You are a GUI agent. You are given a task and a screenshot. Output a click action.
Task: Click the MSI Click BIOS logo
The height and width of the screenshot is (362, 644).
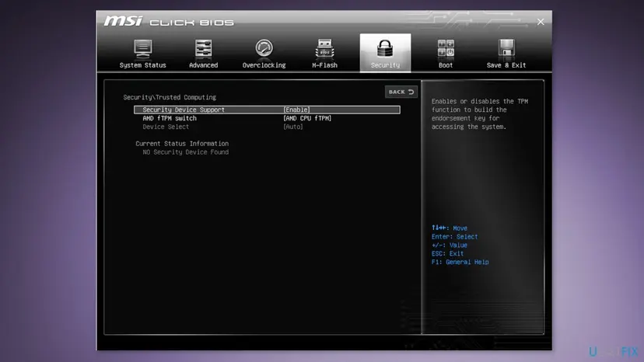pyautogui.click(x=169, y=21)
